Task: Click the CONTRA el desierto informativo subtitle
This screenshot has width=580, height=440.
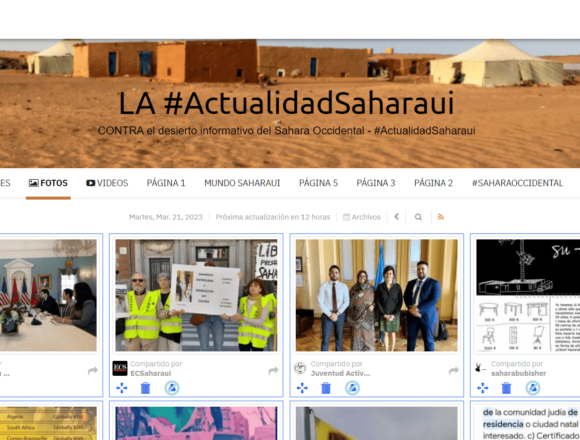Action: tap(286, 131)
